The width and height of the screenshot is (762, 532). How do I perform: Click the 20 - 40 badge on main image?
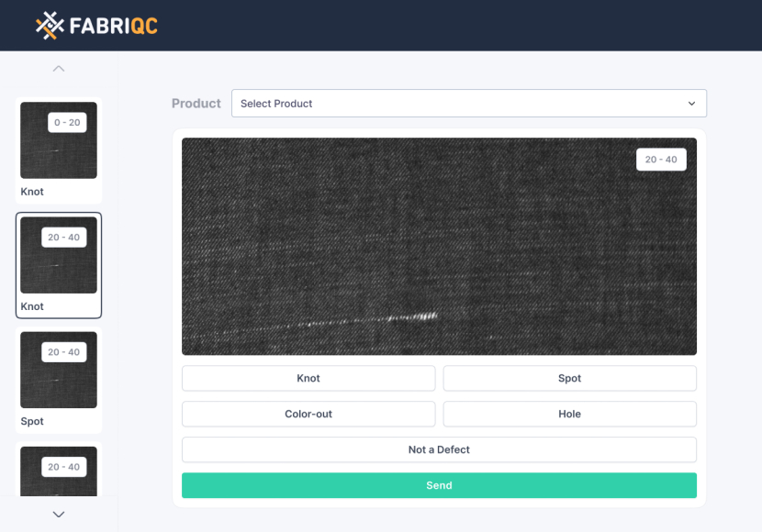(x=661, y=160)
